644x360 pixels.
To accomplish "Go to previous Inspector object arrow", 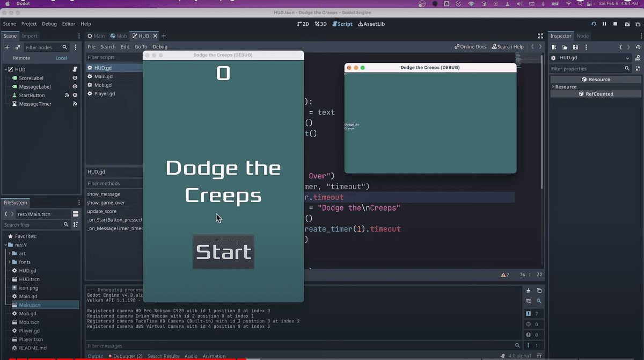I will point(620,47).
